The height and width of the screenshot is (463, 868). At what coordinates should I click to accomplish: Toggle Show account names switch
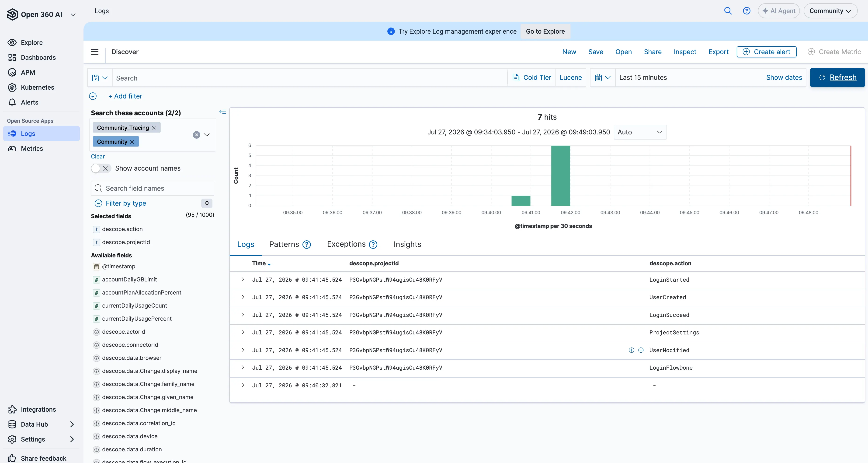point(101,168)
